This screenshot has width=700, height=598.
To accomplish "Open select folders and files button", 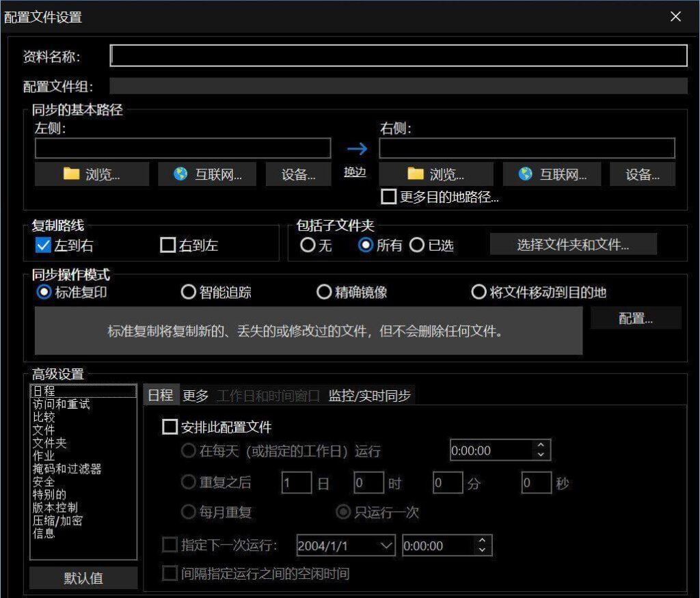I will 574,244.
